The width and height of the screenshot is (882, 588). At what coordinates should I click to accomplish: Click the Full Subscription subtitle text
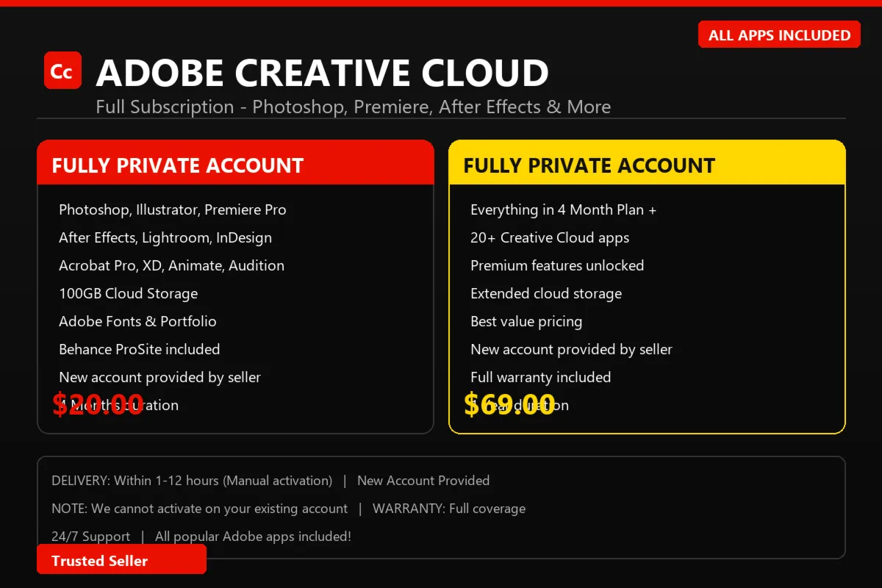pyautogui.click(x=353, y=107)
